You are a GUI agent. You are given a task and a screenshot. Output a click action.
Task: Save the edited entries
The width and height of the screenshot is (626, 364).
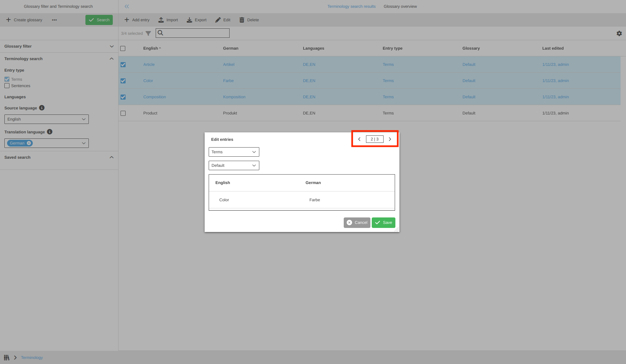click(x=383, y=222)
